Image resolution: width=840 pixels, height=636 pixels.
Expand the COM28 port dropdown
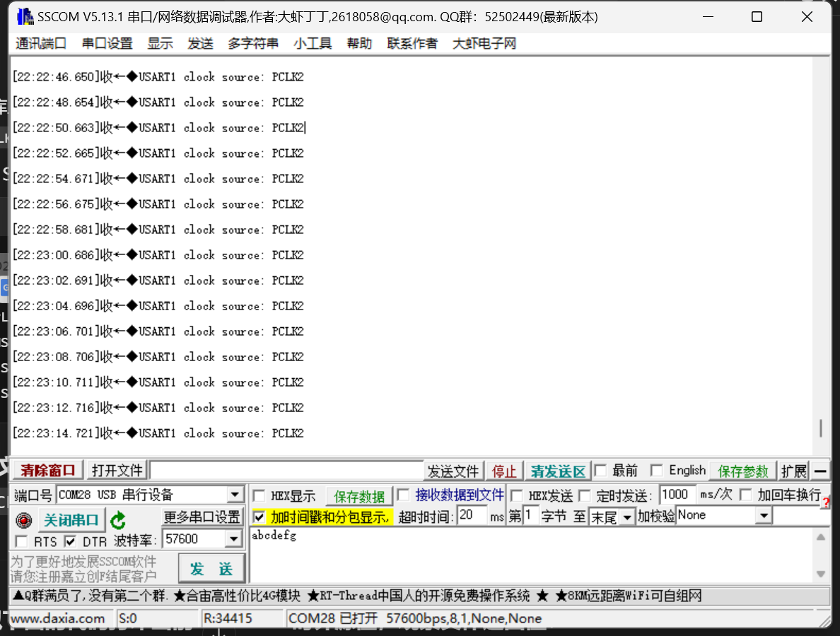click(x=235, y=495)
